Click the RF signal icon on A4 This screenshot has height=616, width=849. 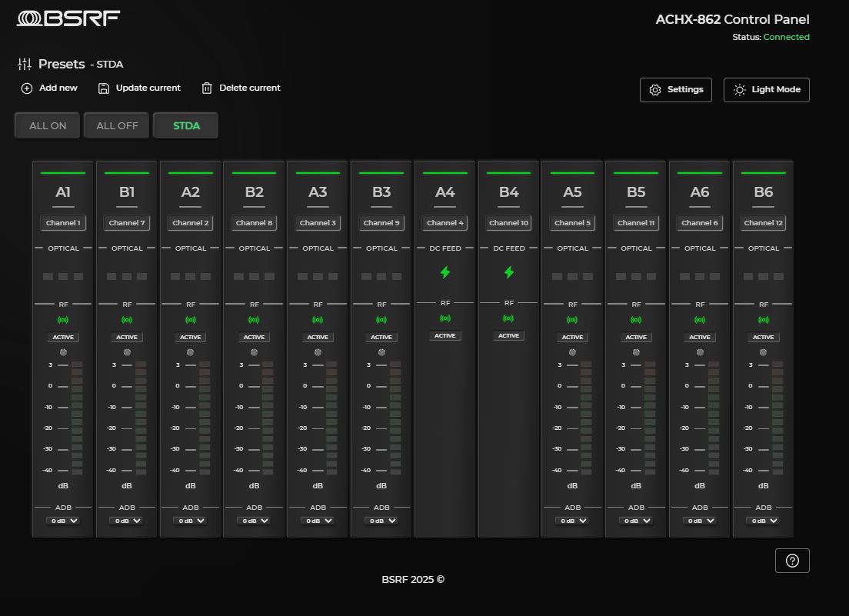point(445,318)
